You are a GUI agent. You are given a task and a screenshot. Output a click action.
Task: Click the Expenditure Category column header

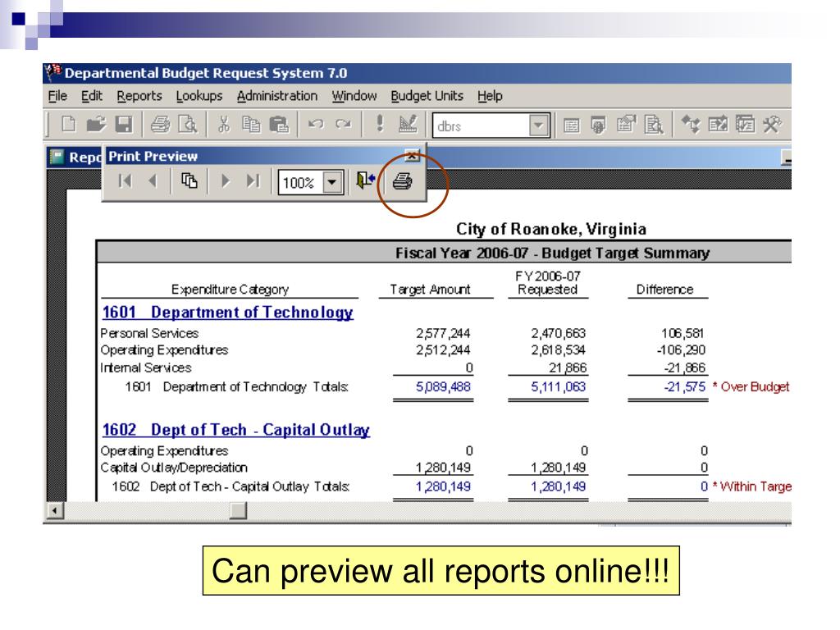click(230, 290)
